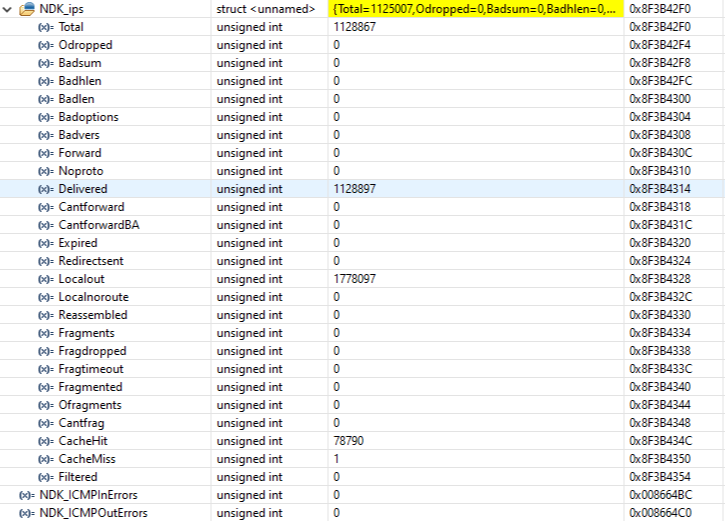This screenshot has height=521, width=725.
Task: Select the Badoptions member name
Action: [88, 117]
